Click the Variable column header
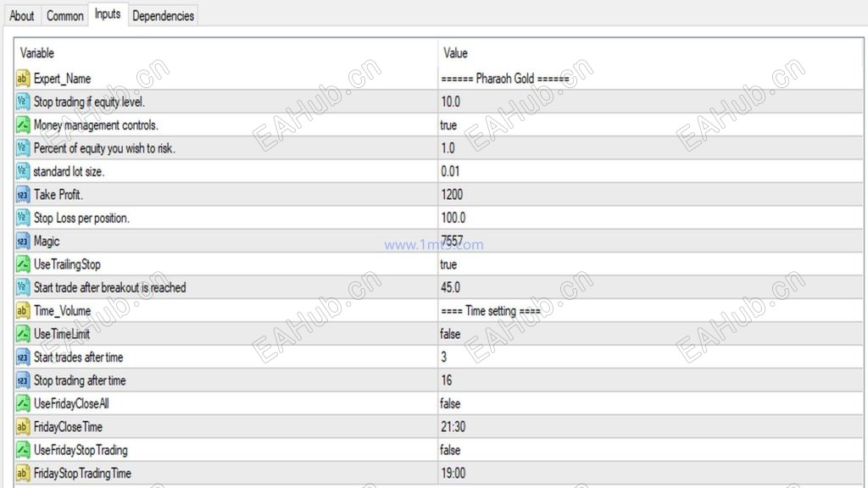The image size is (868, 488). point(37,53)
